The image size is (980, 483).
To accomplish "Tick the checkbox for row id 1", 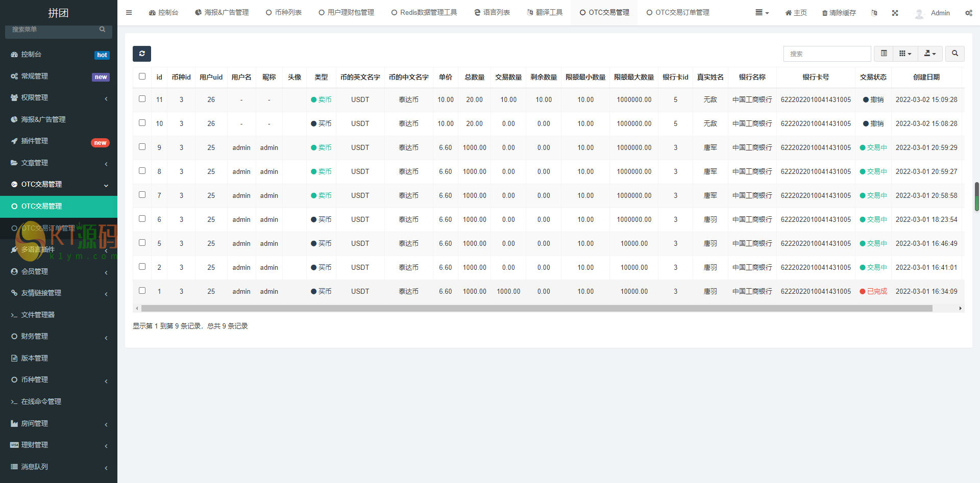I will [x=142, y=291].
